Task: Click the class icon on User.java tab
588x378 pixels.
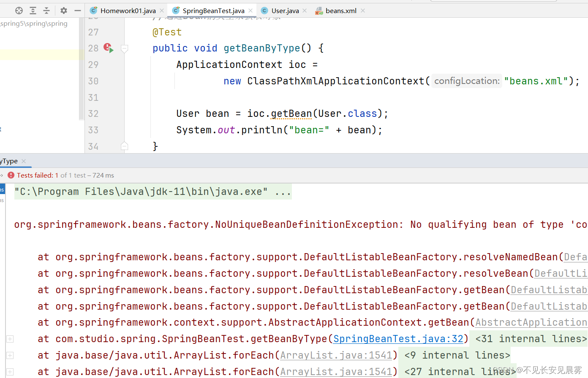Action: [x=264, y=11]
